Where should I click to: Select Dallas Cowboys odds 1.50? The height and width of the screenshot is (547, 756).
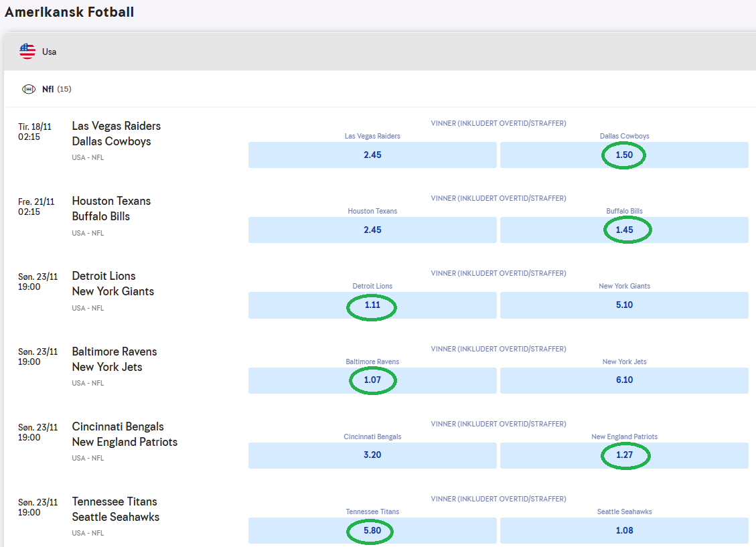pyautogui.click(x=624, y=155)
